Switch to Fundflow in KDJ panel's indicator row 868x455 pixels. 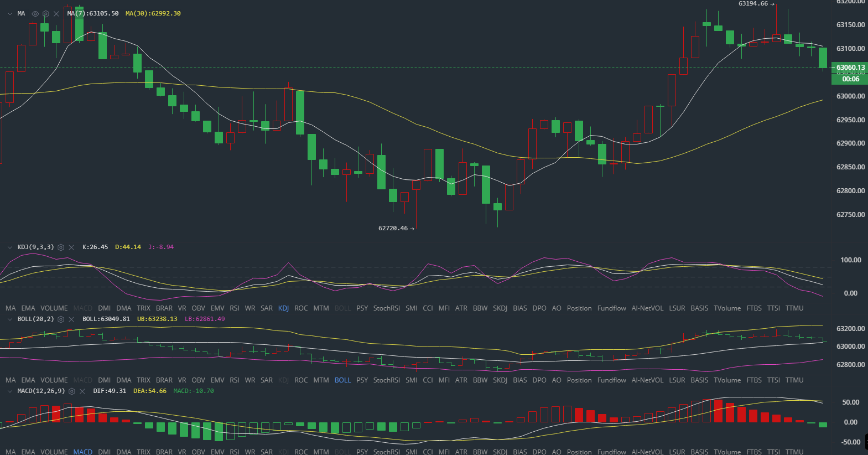[612, 308]
